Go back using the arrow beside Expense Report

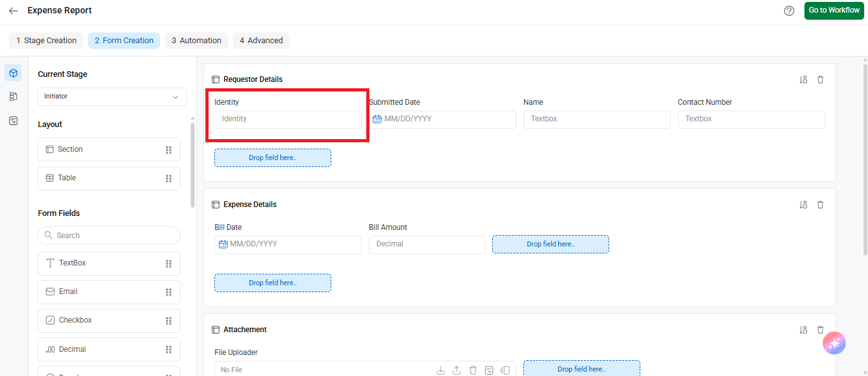click(x=13, y=11)
